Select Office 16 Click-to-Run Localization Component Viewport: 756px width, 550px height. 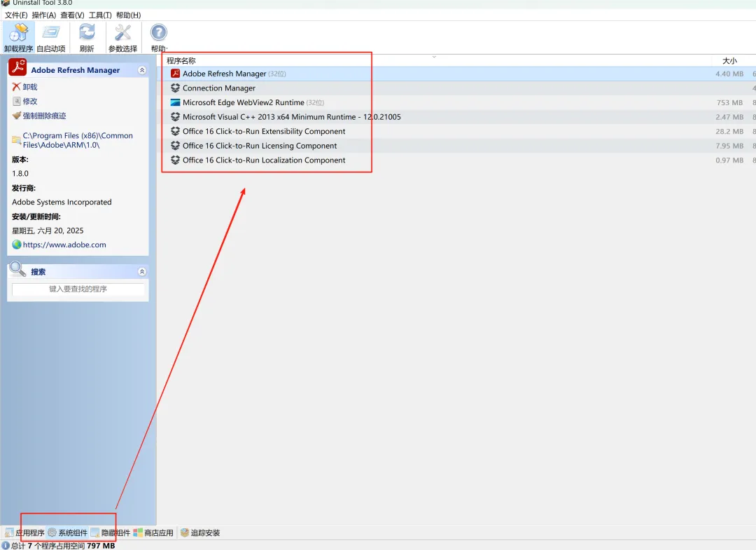(x=264, y=160)
